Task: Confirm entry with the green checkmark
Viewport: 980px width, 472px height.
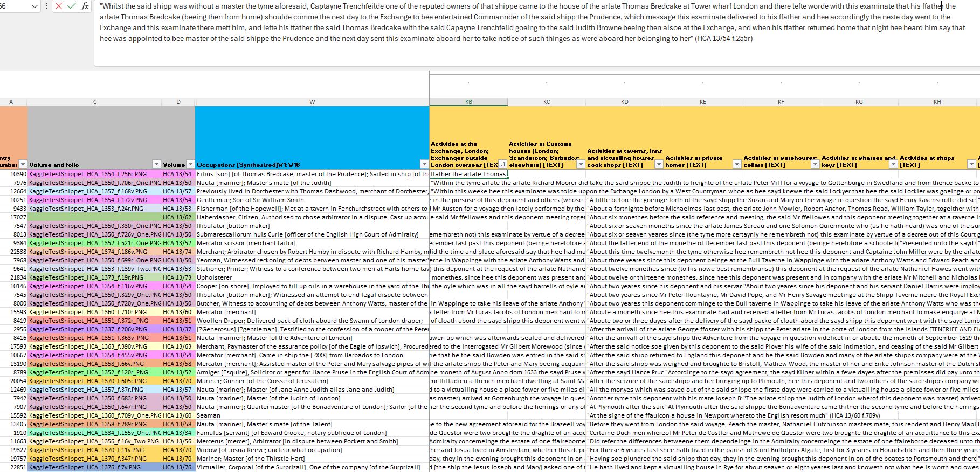Action: (72, 6)
